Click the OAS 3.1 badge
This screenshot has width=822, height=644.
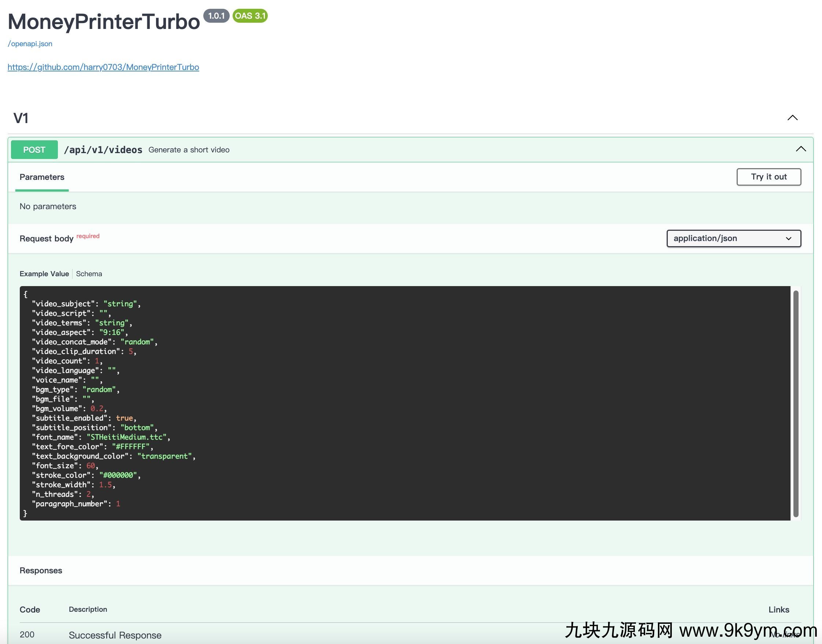click(250, 16)
